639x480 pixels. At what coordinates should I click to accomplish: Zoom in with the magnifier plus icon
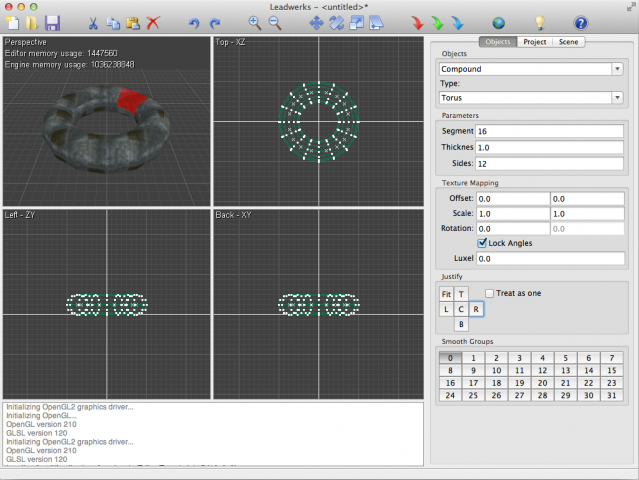(x=254, y=22)
